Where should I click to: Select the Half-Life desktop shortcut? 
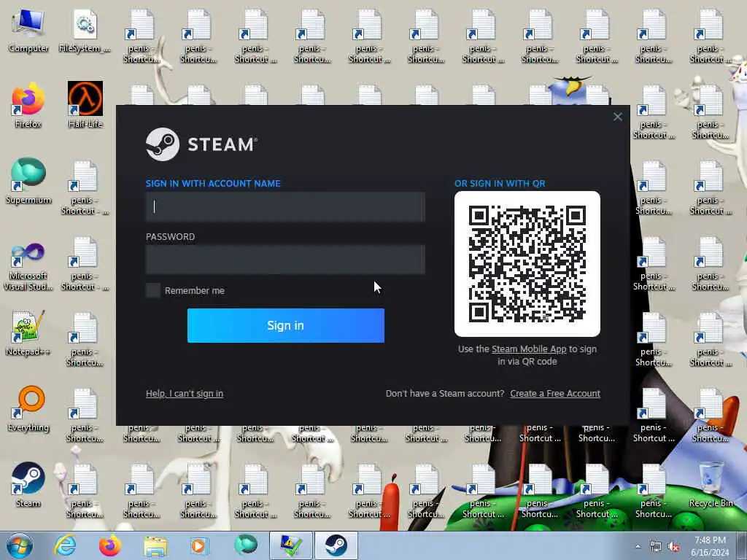[x=85, y=106]
